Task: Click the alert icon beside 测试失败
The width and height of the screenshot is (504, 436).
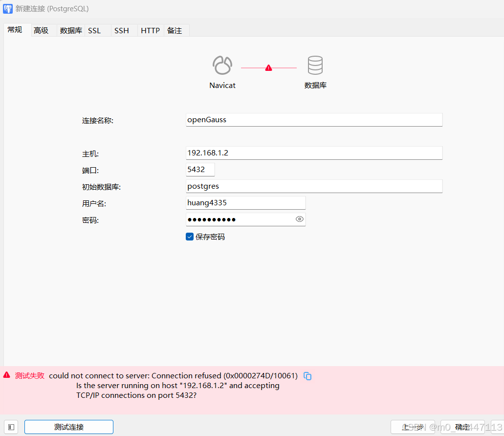Action: click(x=6, y=375)
